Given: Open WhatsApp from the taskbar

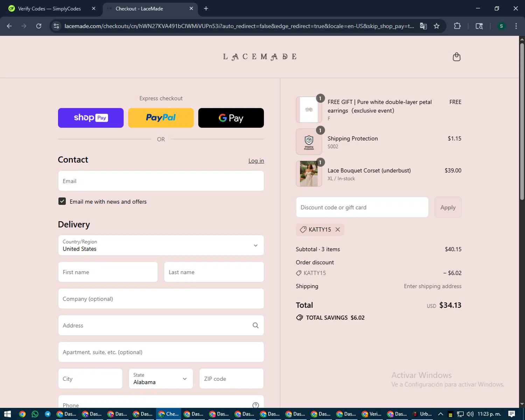Looking at the screenshot, I should (x=35, y=414).
